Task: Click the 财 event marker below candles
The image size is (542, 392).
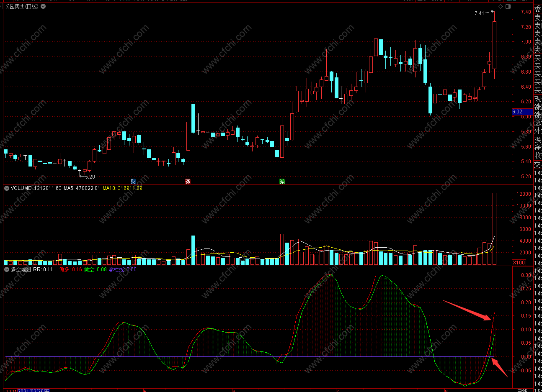Action: point(133,181)
